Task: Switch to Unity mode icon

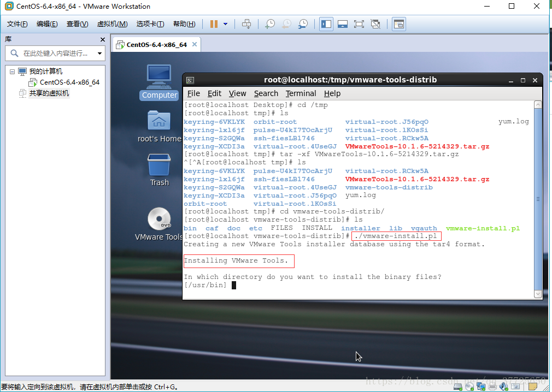Action: tap(375, 24)
